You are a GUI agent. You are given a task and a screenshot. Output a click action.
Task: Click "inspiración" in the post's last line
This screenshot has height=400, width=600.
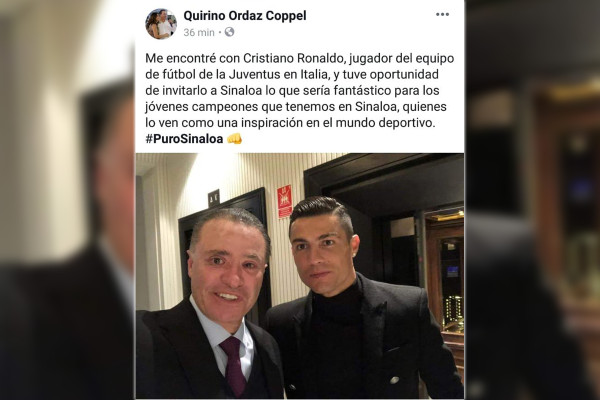pyautogui.click(x=269, y=123)
